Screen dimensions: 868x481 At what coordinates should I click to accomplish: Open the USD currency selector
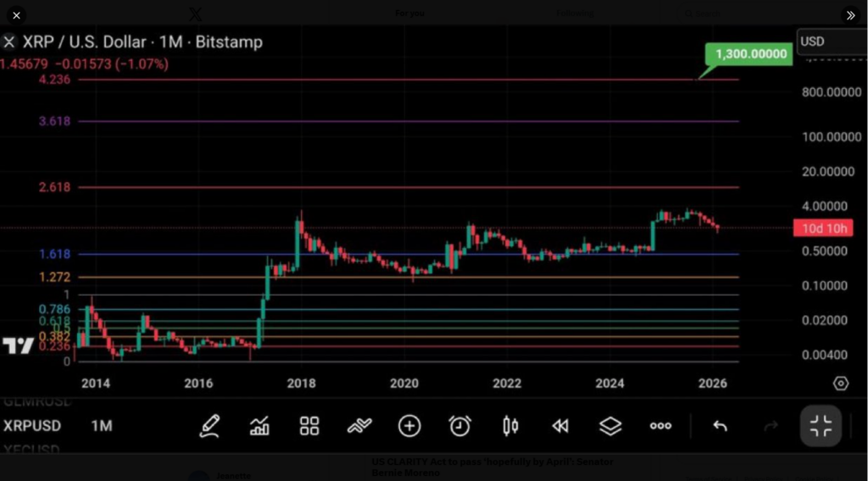pos(831,41)
